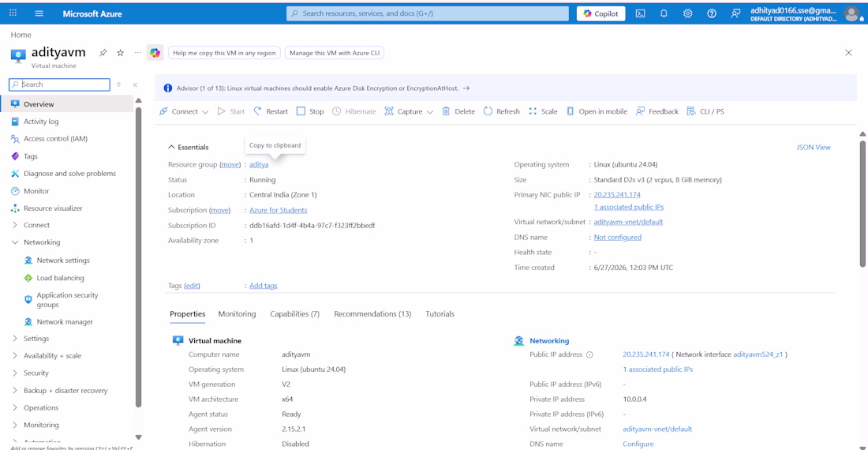
Task: Open Diagnose and solve problems
Action: [x=68, y=173]
